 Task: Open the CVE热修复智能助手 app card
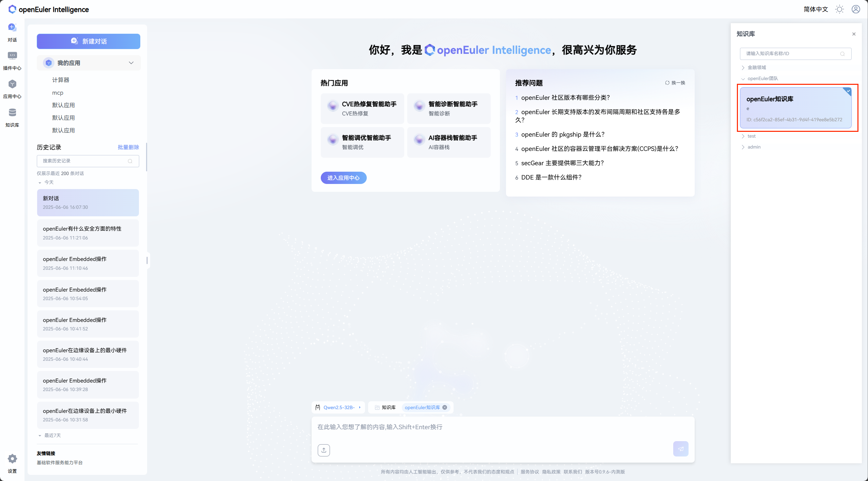click(x=362, y=109)
